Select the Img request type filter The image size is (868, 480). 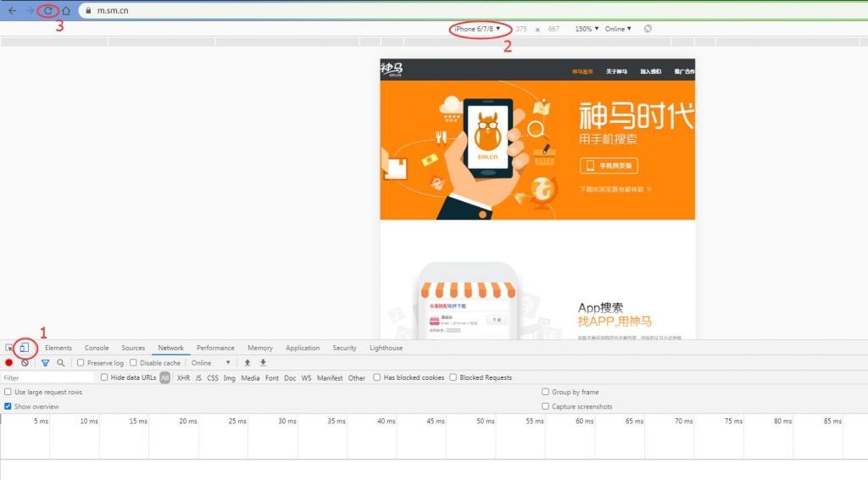tap(229, 377)
